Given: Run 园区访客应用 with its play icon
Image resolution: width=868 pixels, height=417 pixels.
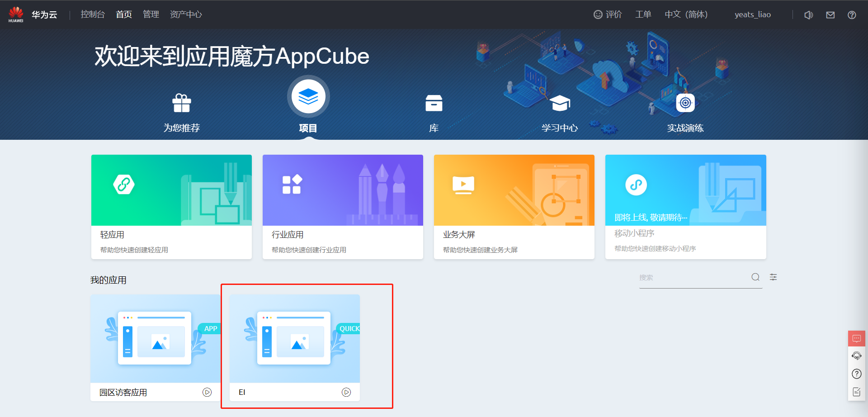Looking at the screenshot, I should click(207, 392).
